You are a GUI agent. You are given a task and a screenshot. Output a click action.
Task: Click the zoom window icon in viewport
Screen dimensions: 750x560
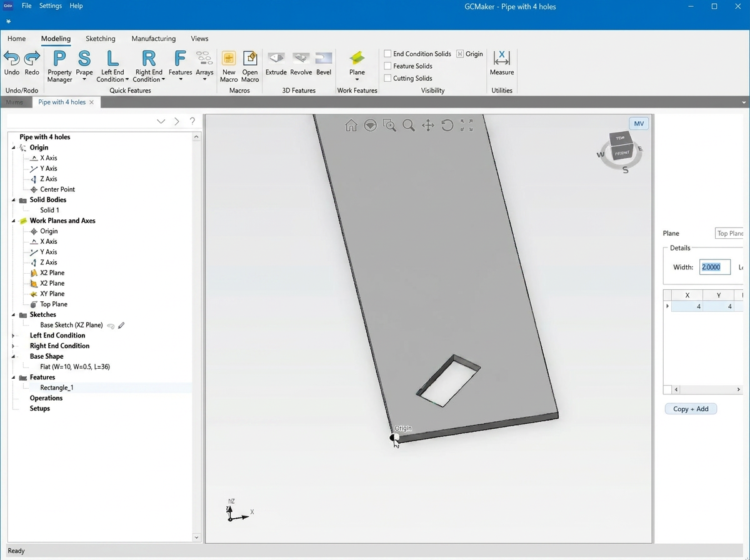(x=390, y=126)
